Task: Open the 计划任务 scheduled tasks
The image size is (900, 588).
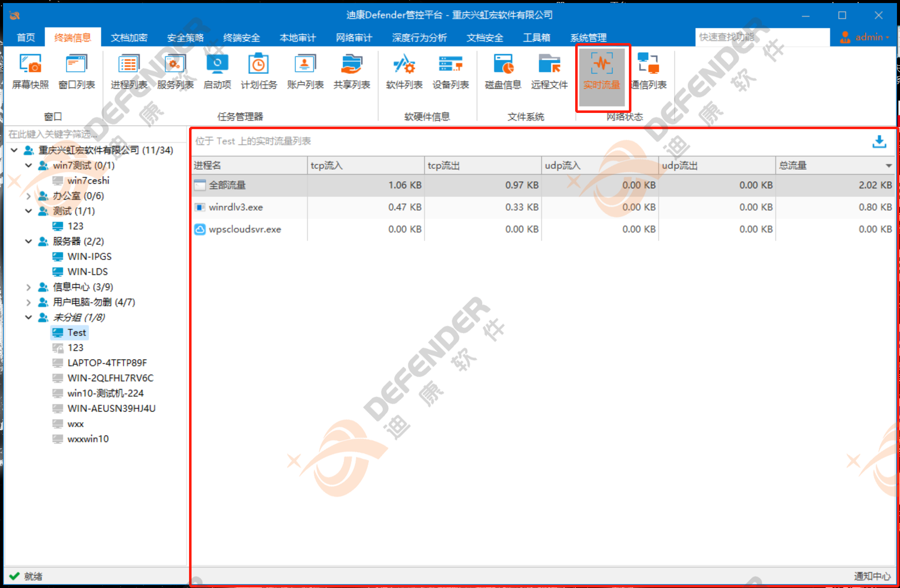Action: point(259,72)
